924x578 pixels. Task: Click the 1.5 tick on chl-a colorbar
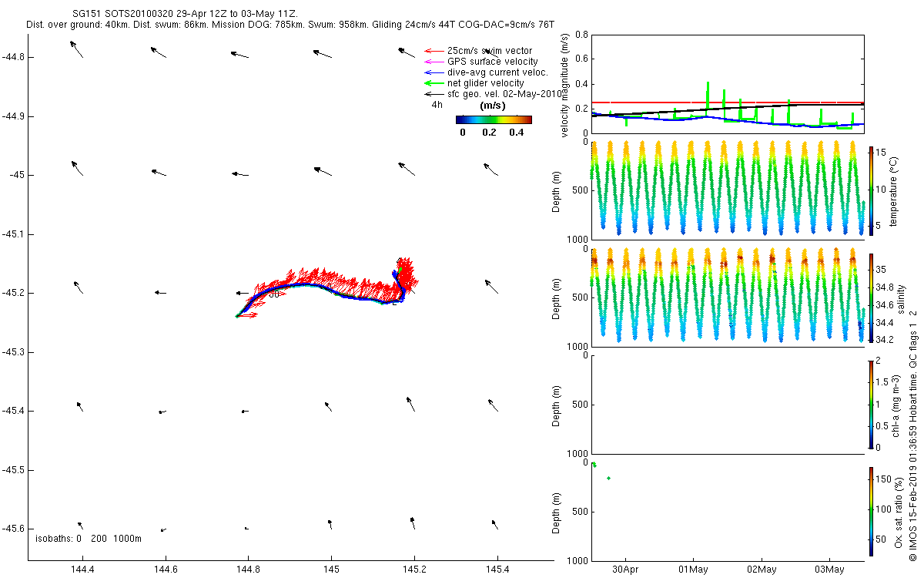click(x=882, y=382)
